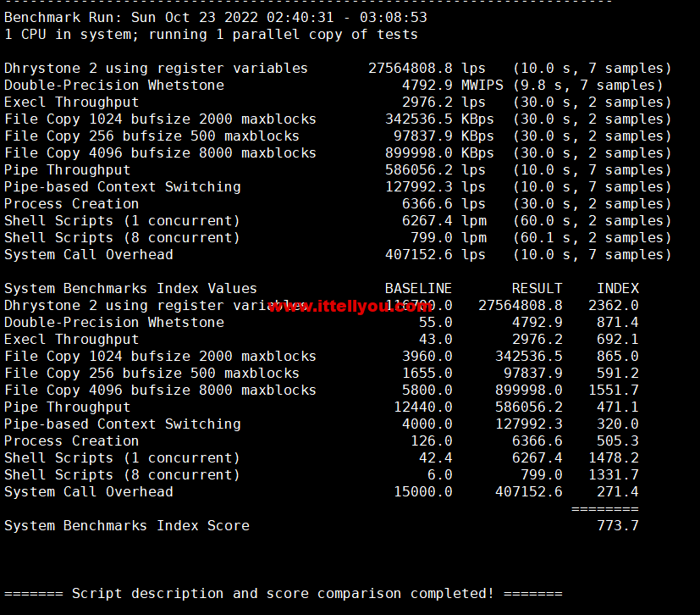Click the RESULT column header
Image resolution: width=700 pixels, height=615 pixels.
click(537, 289)
